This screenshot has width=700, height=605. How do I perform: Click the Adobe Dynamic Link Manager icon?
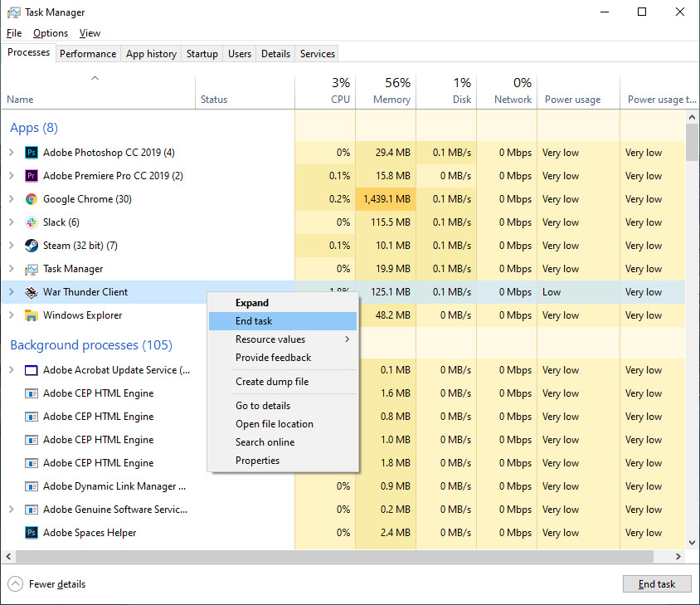coord(32,486)
